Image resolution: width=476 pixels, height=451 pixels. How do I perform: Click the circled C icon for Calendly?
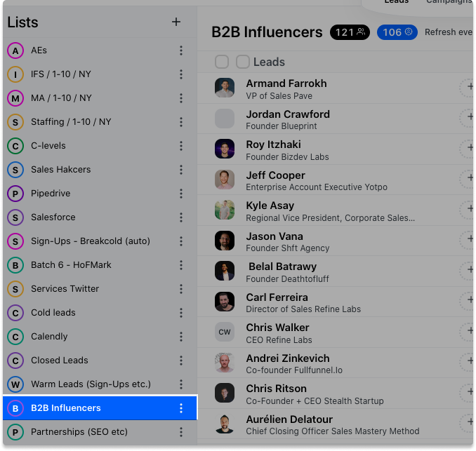tap(15, 337)
